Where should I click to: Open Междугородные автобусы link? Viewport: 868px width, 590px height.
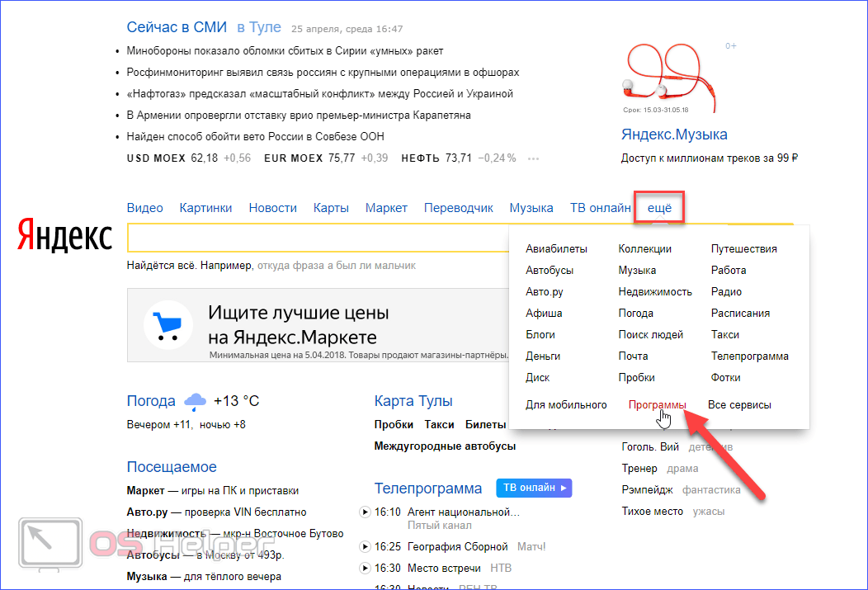pos(445,446)
